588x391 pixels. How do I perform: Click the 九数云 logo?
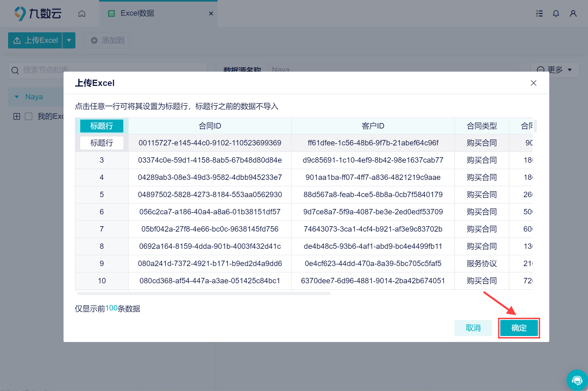(x=38, y=13)
